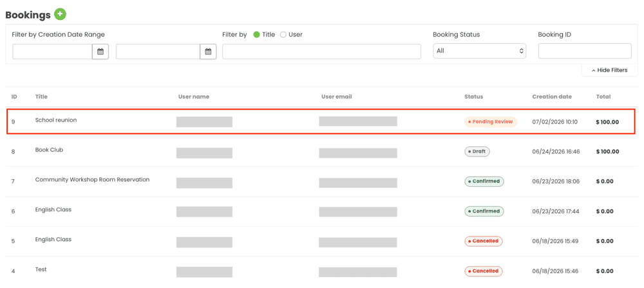The width and height of the screenshot is (644, 288).
Task: Open the Test booking
Action: (41, 269)
